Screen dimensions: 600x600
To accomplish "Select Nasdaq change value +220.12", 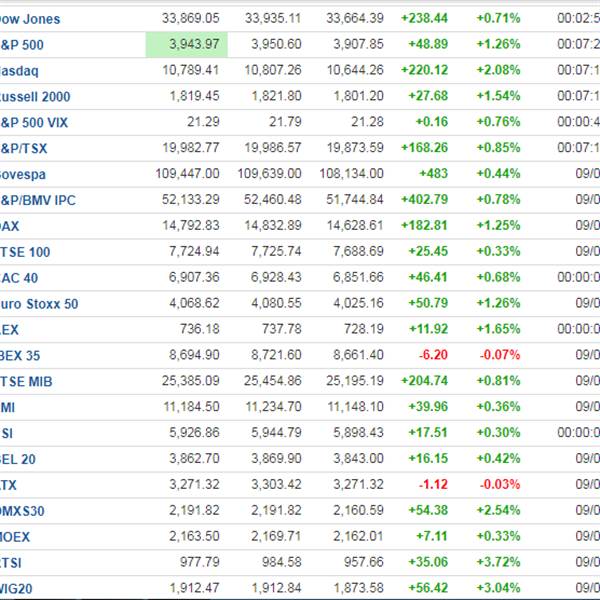I will tap(424, 70).
